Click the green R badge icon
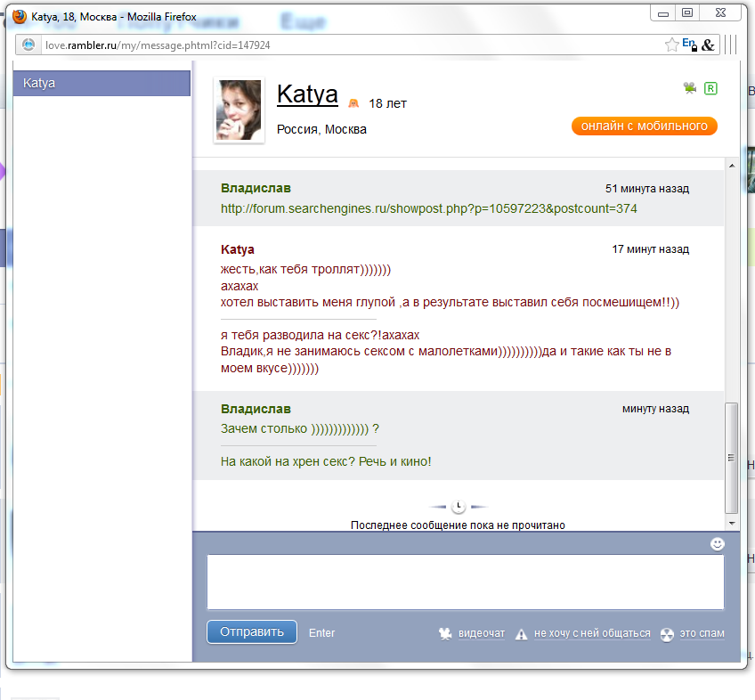Viewport: 755px width, 700px height. coord(710,88)
